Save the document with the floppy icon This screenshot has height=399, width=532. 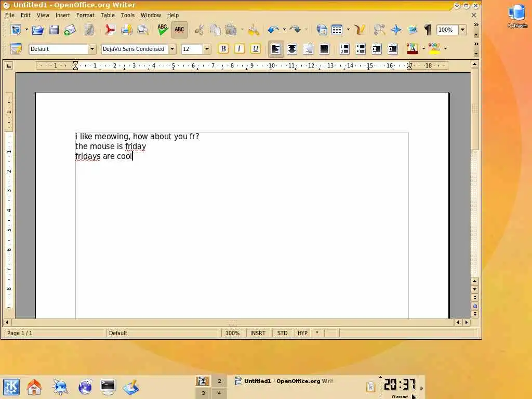[x=54, y=30]
